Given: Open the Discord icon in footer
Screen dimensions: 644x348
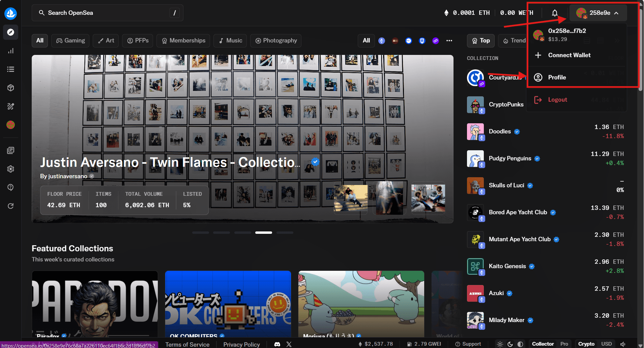Looking at the screenshot, I should [x=277, y=344].
